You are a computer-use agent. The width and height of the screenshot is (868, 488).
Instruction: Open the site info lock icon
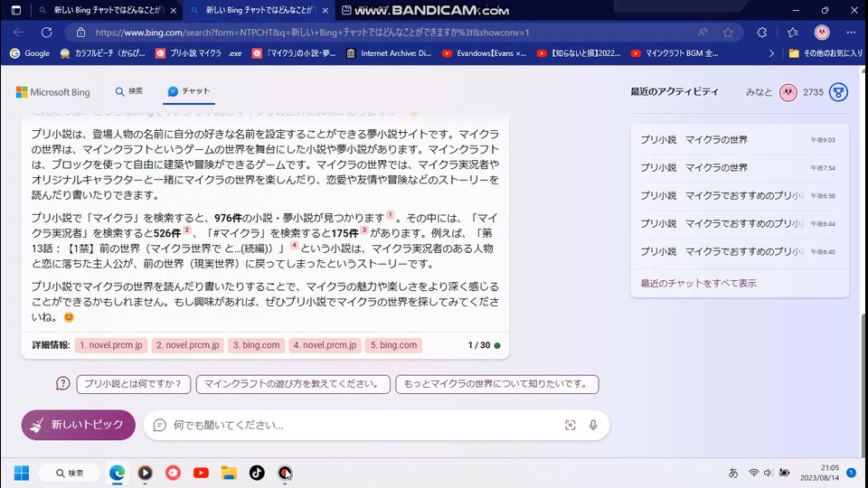[80, 33]
